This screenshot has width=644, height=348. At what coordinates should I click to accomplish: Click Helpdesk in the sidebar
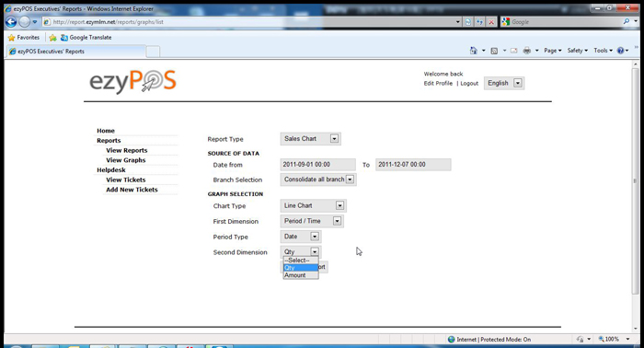[111, 170]
